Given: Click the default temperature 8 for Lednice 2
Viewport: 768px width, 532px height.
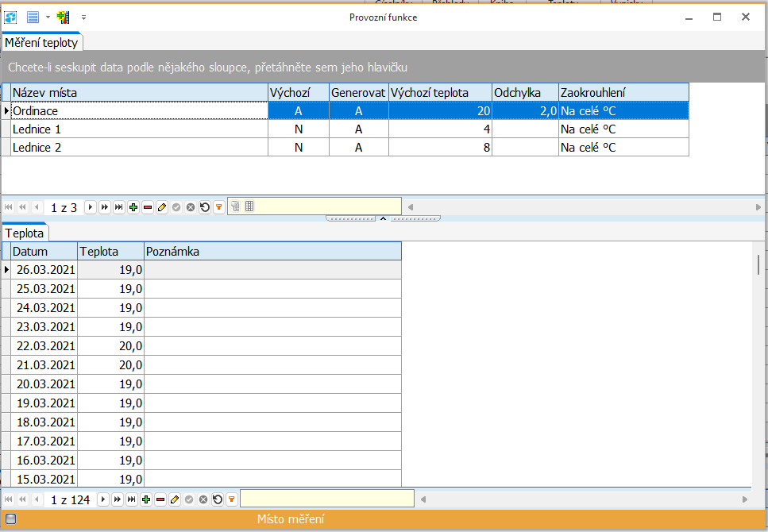Looking at the screenshot, I should pos(440,148).
